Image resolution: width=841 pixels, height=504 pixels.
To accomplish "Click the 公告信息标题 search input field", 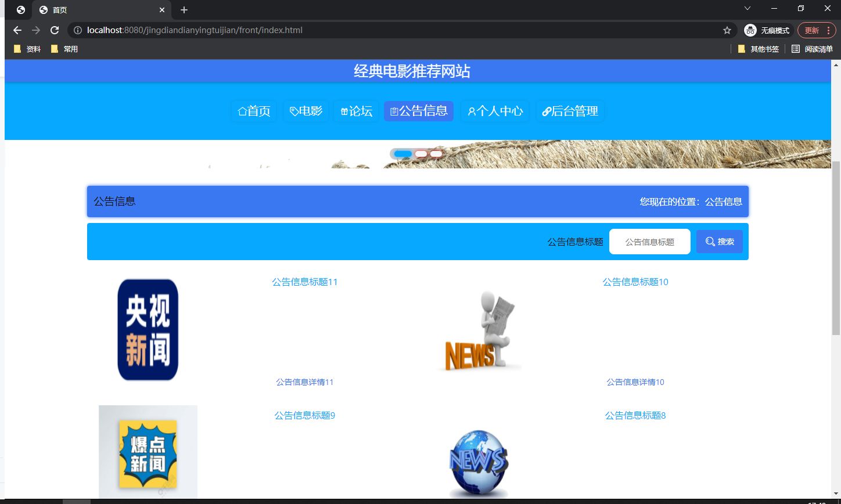I will pos(649,241).
